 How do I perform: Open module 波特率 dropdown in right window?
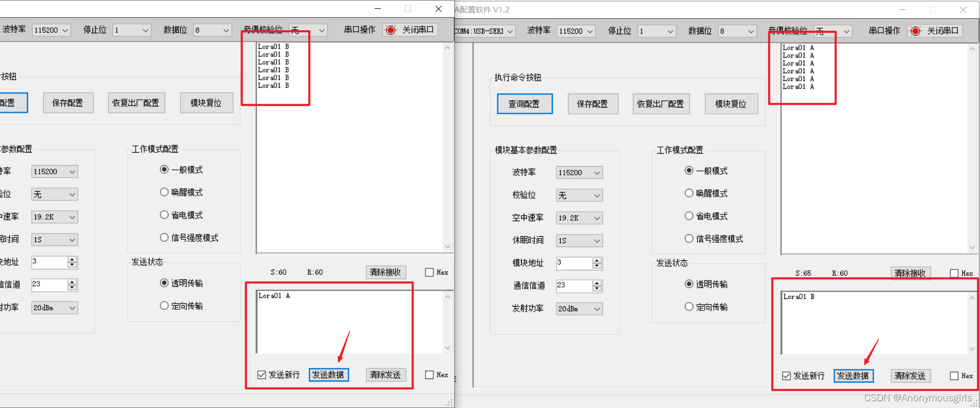(x=579, y=172)
